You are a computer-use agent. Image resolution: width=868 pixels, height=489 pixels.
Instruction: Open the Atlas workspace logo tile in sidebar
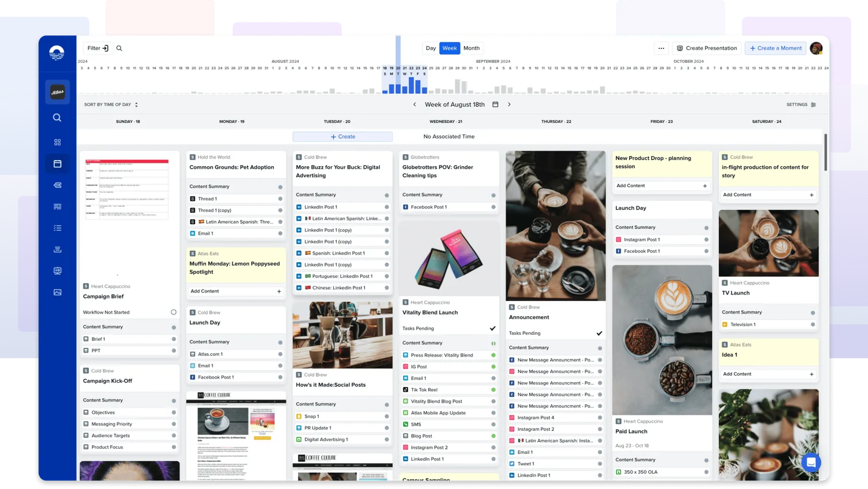57,92
